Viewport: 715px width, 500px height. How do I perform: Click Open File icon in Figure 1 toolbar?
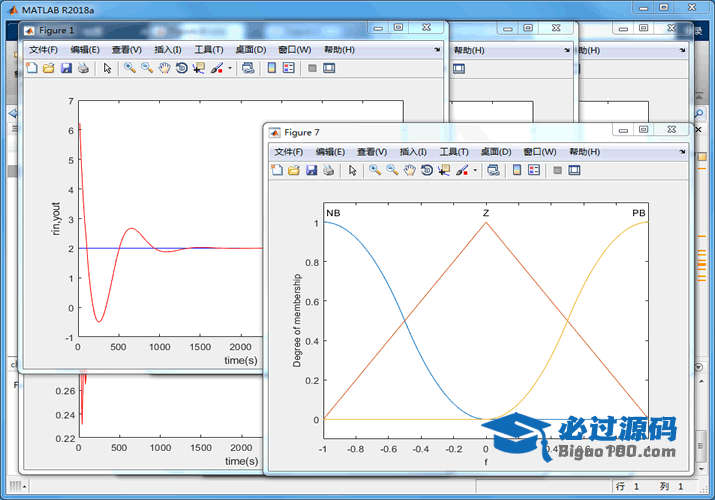[x=49, y=68]
